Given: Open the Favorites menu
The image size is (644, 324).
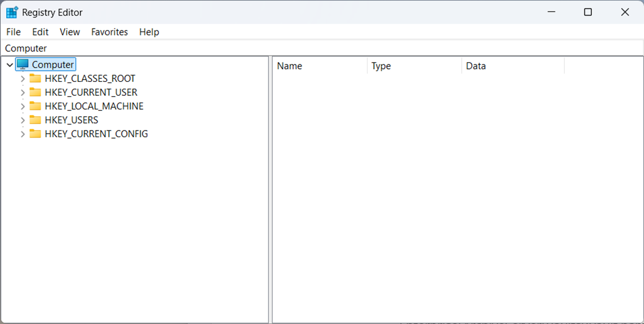Looking at the screenshot, I should point(110,32).
